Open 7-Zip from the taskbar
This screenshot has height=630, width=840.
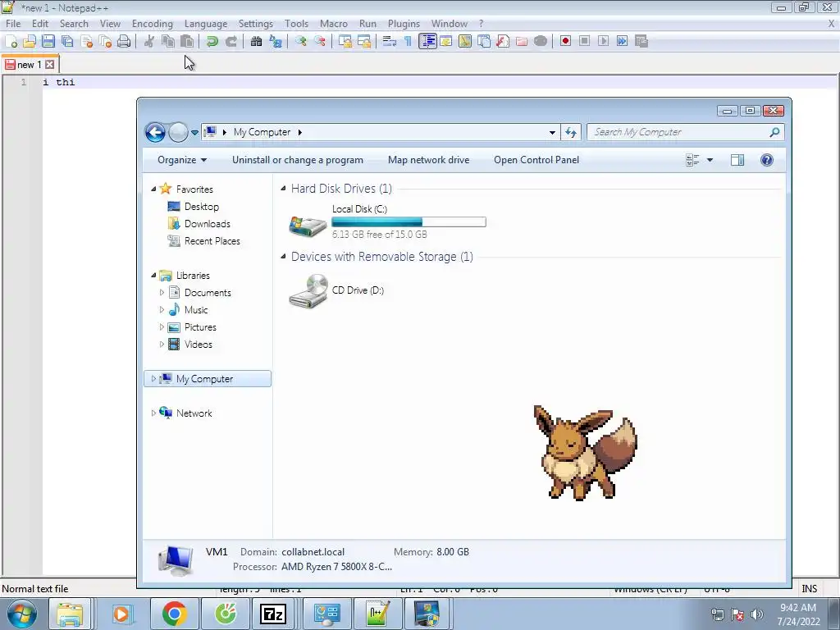(x=272, y=614)
